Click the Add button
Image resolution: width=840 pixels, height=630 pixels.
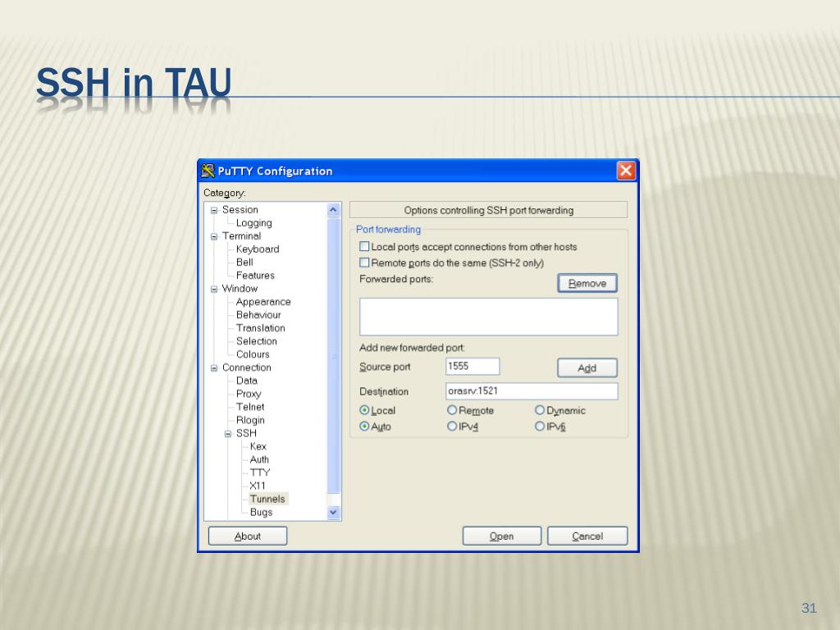pos(587,368)
